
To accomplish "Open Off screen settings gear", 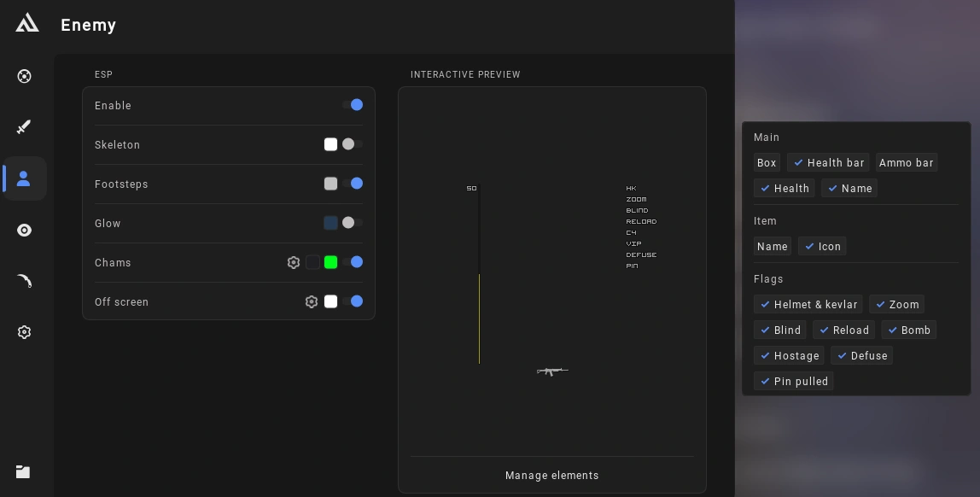I will tap(312, 302).
